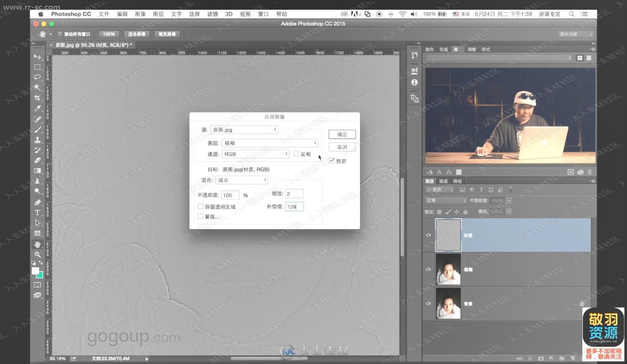The image size is (627, 364).
Task: Open the 图层 layer dropdown showing 模糊
Action: click(270, 143)
